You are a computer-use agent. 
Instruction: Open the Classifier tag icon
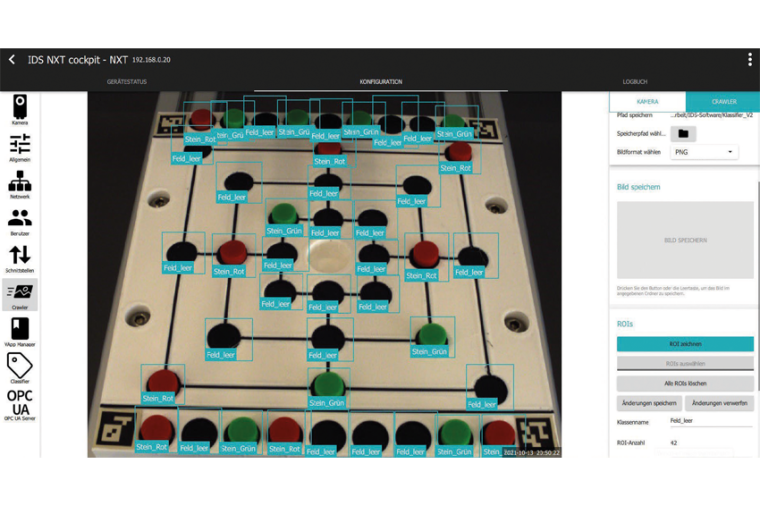20,368
